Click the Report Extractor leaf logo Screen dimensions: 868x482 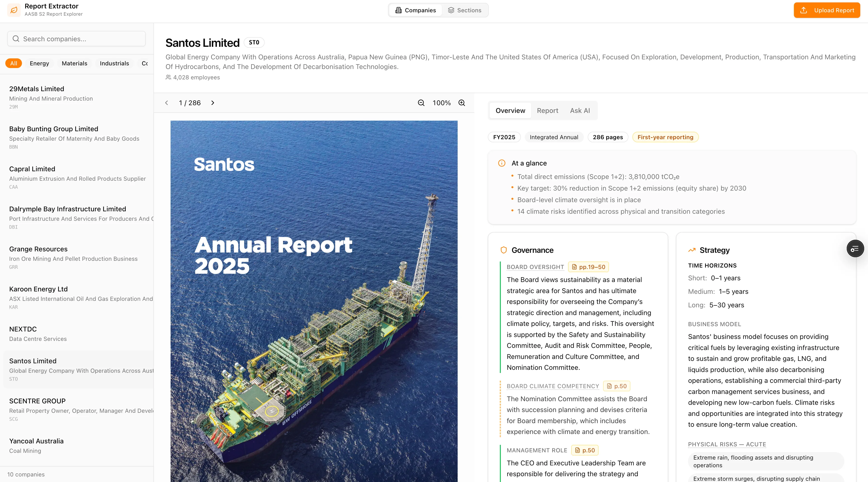click(x=14, y=10)
